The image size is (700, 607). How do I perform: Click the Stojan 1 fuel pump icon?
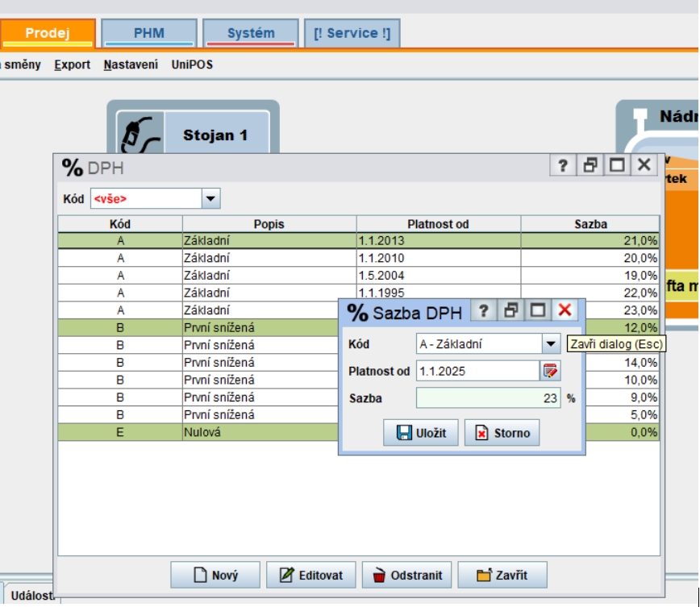pyautogui.click(x=140, y=133)
